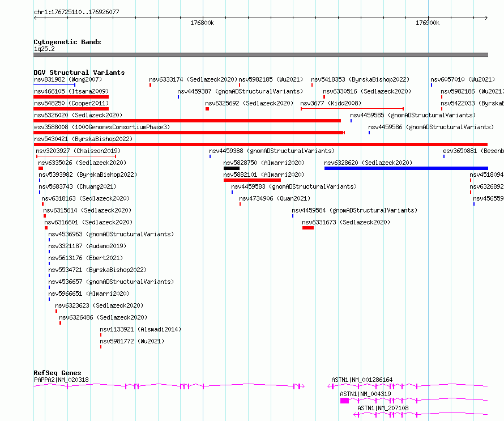Viewport: 504px width, 421px height.
Task: Open nsv3321187 (Audano2019) variant
Action: coord(87,246)
